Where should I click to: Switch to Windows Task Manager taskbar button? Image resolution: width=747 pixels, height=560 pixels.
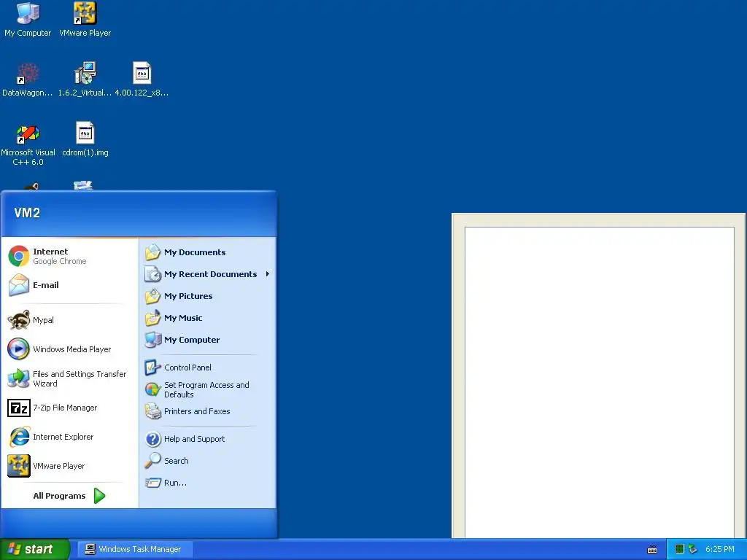135,549
